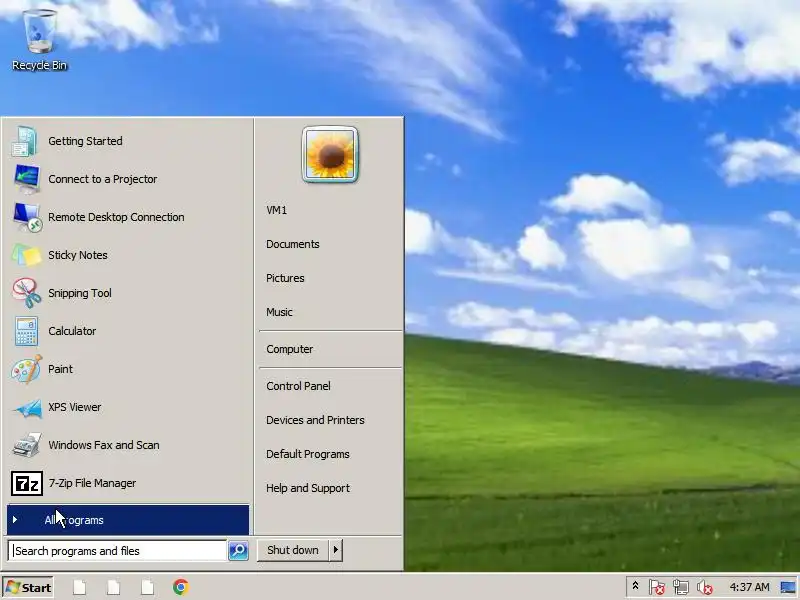The height and width of the screenshot is (600, 800).
Task: Click the Snipping Tool label
Action: [80, 293]
